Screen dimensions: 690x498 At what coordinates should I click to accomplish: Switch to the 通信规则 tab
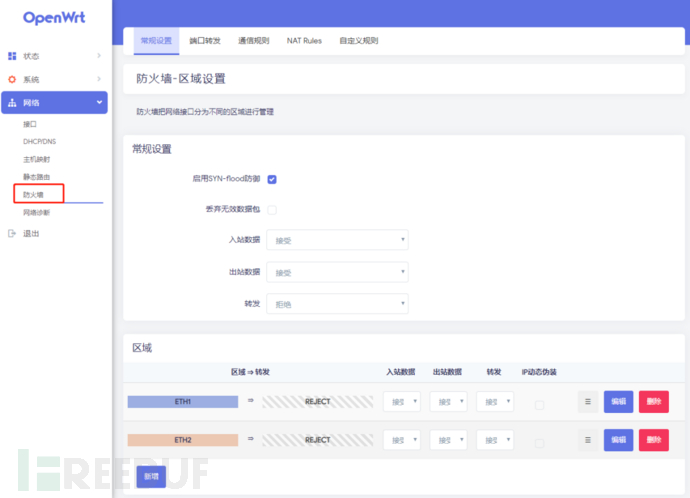pos(253,40)
